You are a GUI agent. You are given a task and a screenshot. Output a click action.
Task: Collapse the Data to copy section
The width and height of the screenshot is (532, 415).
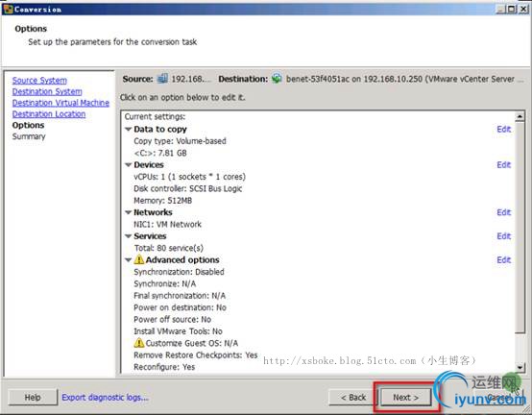[x=129, y=130]
